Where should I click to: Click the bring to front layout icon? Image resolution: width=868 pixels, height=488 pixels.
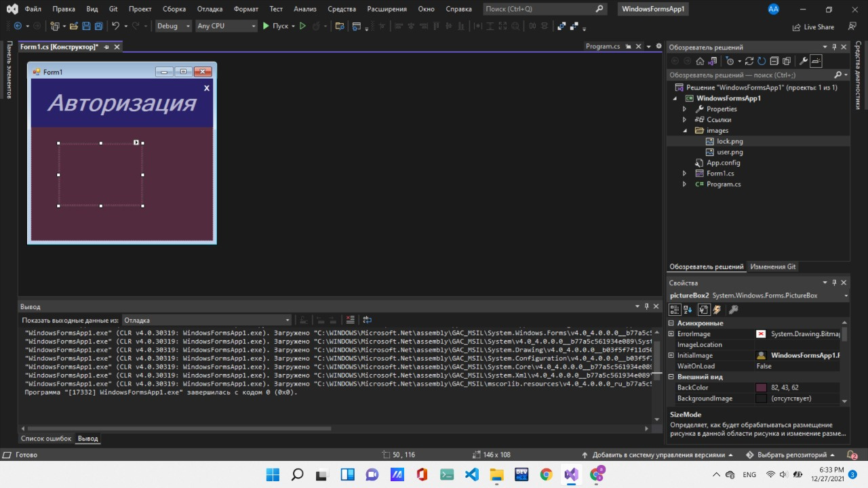561,26
